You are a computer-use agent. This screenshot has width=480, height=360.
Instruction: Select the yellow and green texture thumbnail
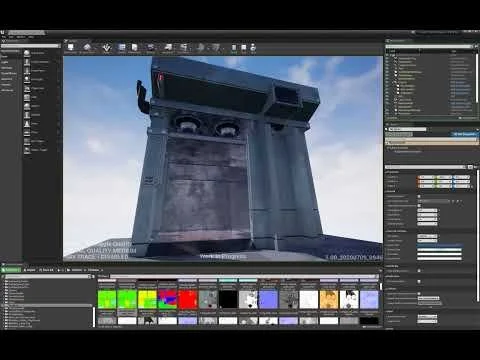click(147, 299)
